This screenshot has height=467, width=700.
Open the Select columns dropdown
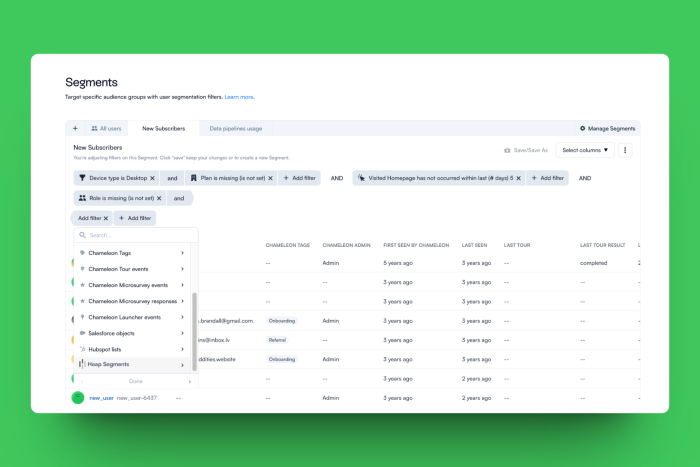coord(585,150)
